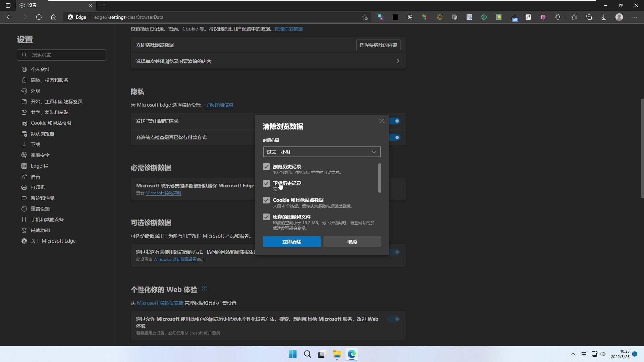This screenshot has height=362, width=644.
Task: Click 选择要清除的内容 button
Action: (378, 45)
